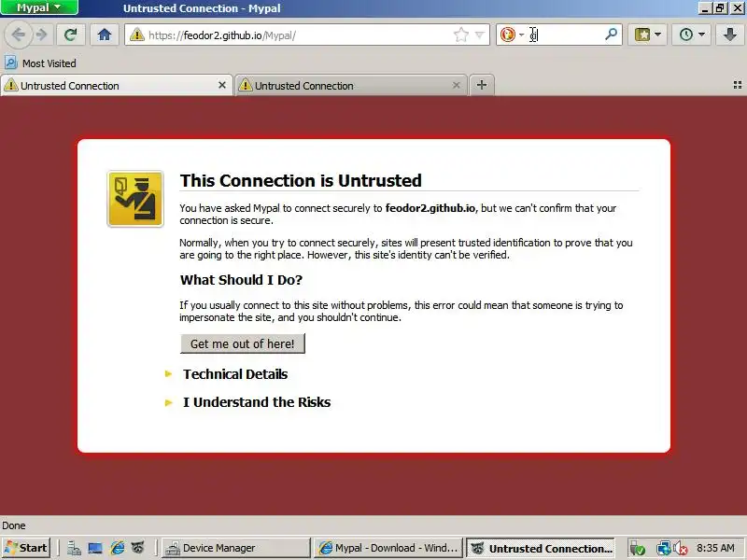Minimize the Mypal window

coord(705,8)
